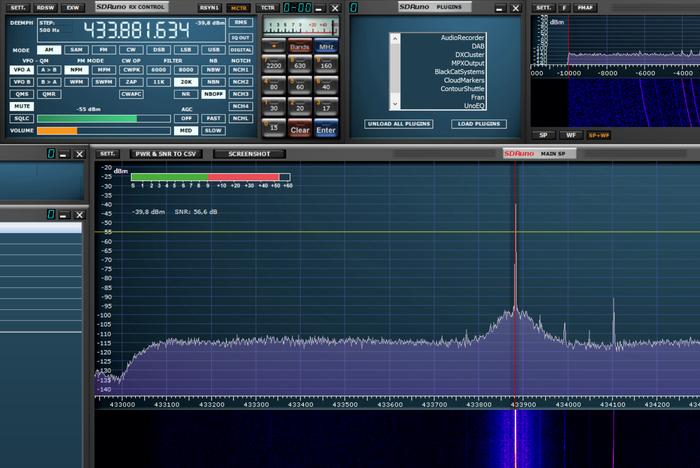Adjust the green squelch level bar

104,118
